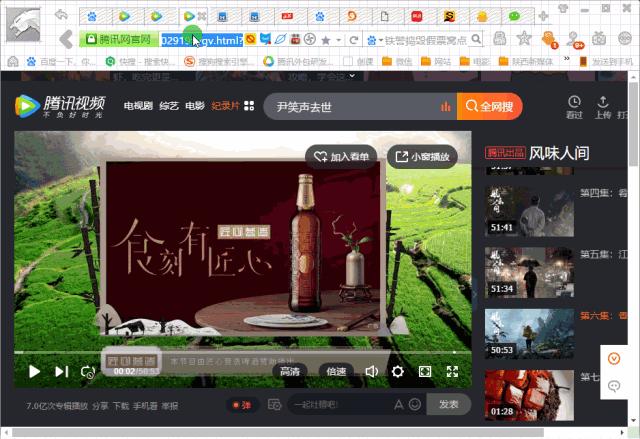Open danmaku font style A icon
This screenshot has height=439, width=640.
point(399,405)
